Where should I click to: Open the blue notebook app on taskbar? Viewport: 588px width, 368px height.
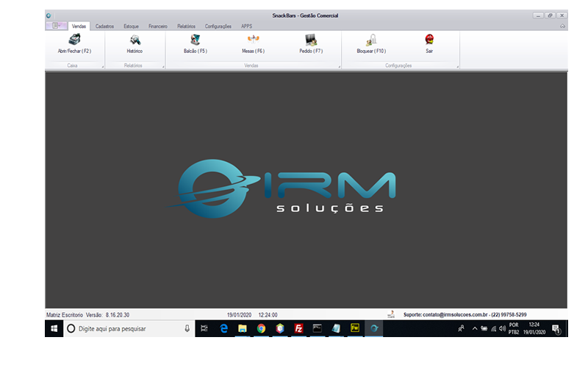[336, 328]
